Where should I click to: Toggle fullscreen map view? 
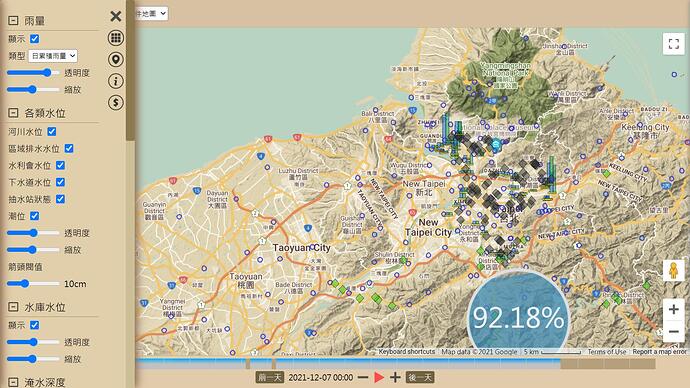[673, 44]
